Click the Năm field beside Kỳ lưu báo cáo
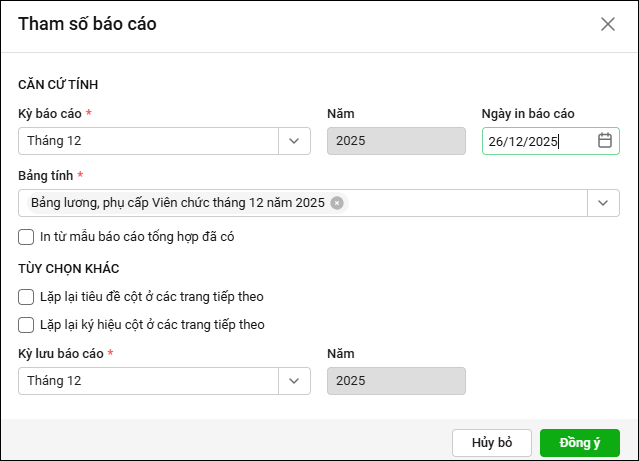 pos(396,381)
